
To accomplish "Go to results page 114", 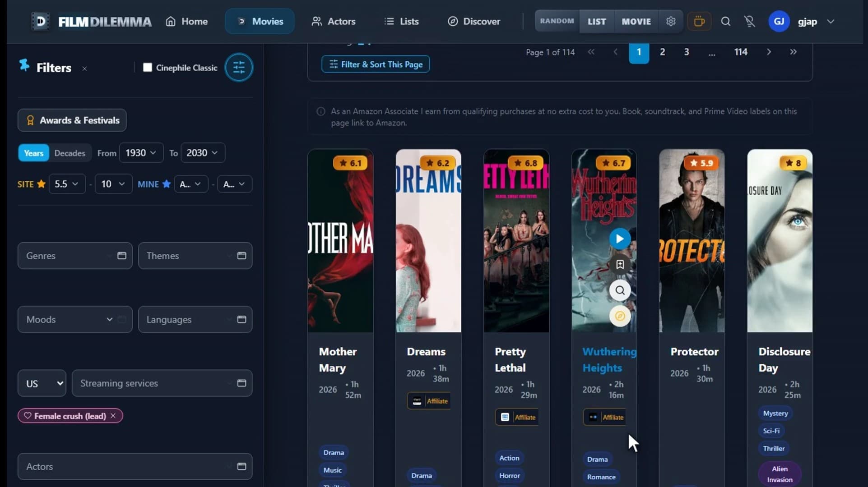I will (741, 52).
